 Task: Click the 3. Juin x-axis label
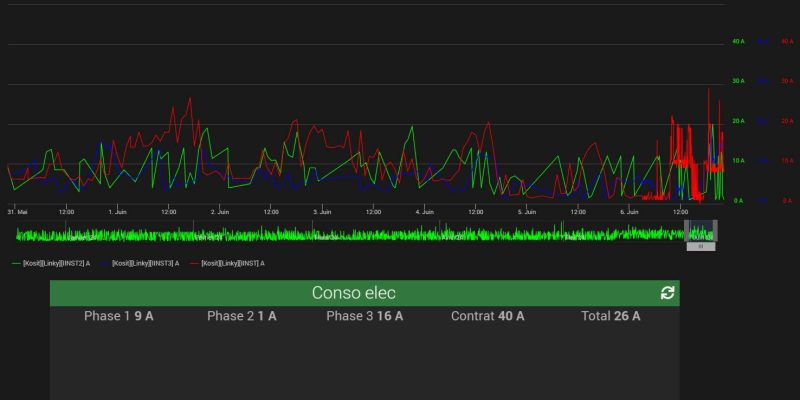coord(322,212)
